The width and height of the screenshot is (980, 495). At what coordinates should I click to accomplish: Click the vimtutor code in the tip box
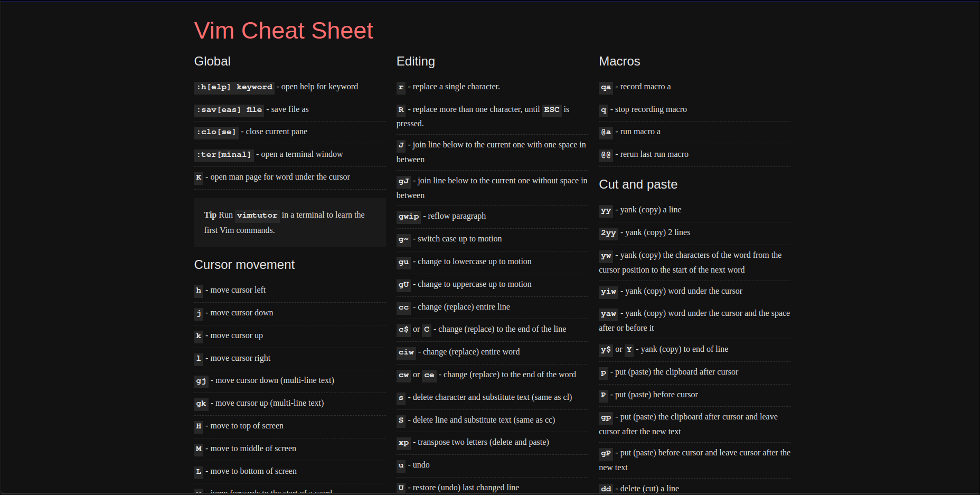257,216
